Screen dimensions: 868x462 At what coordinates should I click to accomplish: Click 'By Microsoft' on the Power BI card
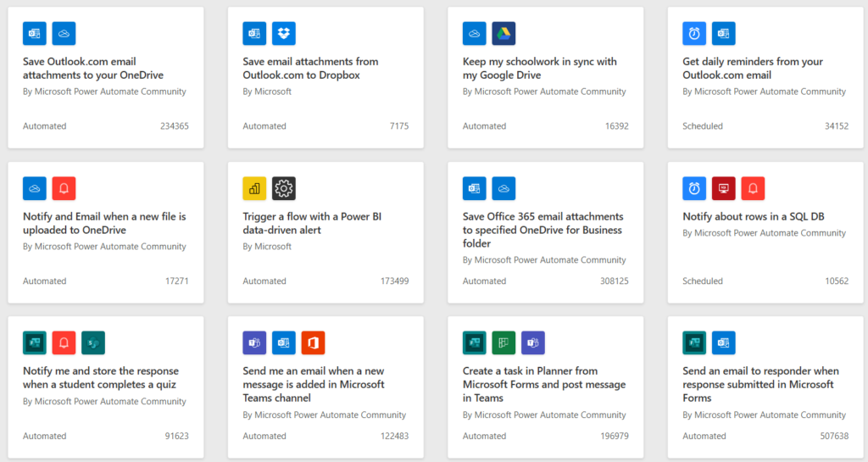tap(267, 246)
